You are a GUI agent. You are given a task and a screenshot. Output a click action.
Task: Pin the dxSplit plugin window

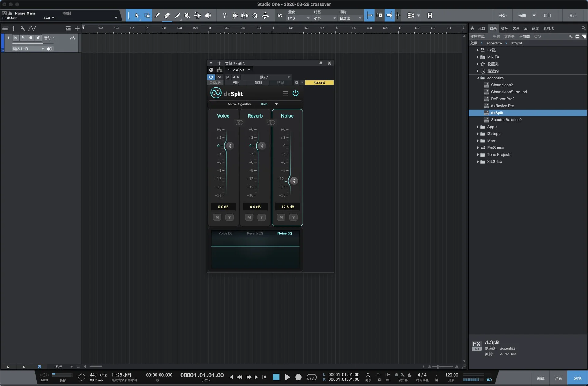click(321, 63)
